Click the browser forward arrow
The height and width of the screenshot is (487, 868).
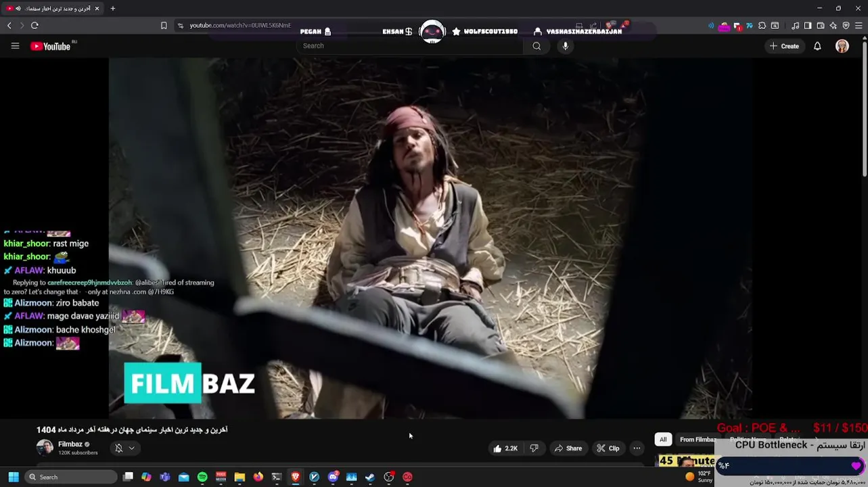(x=22, y=26)
